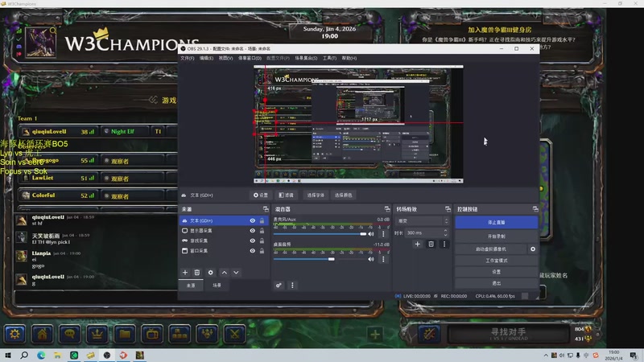The height and width of the screenshot is (362, 644).
Task: Open desktop audio channel three-dot menu
Action: pos(383,259)
